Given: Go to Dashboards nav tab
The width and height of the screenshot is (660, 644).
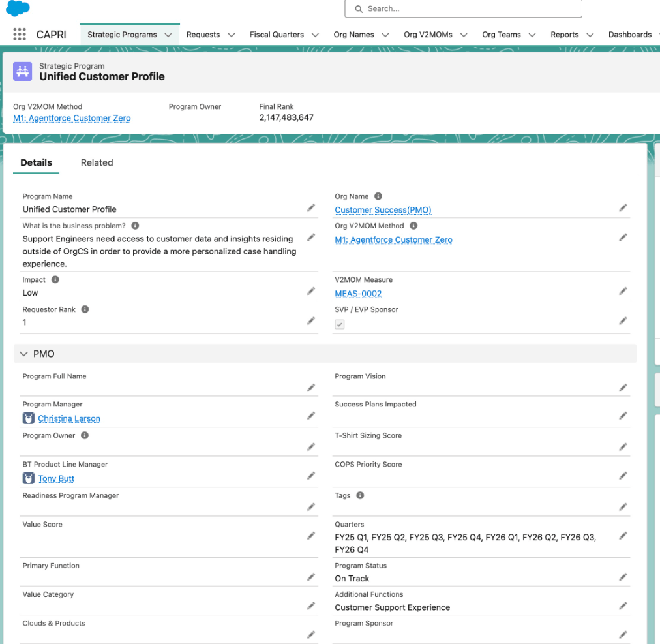Looking at the screenshot, I should 630,35.
